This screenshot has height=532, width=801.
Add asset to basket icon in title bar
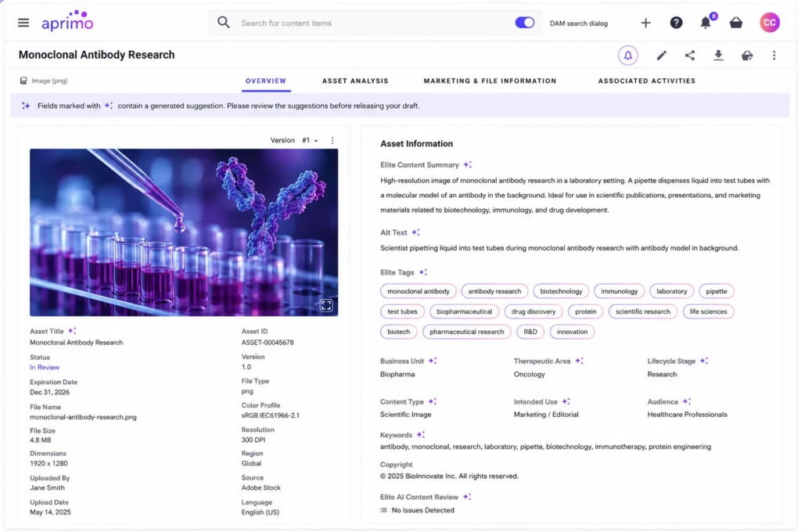point(747,56)
